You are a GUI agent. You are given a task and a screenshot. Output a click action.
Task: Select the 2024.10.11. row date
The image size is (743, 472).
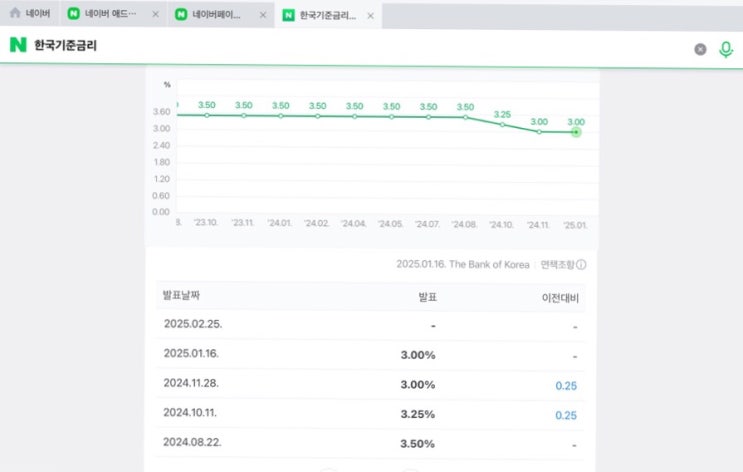tap(190, 413)
